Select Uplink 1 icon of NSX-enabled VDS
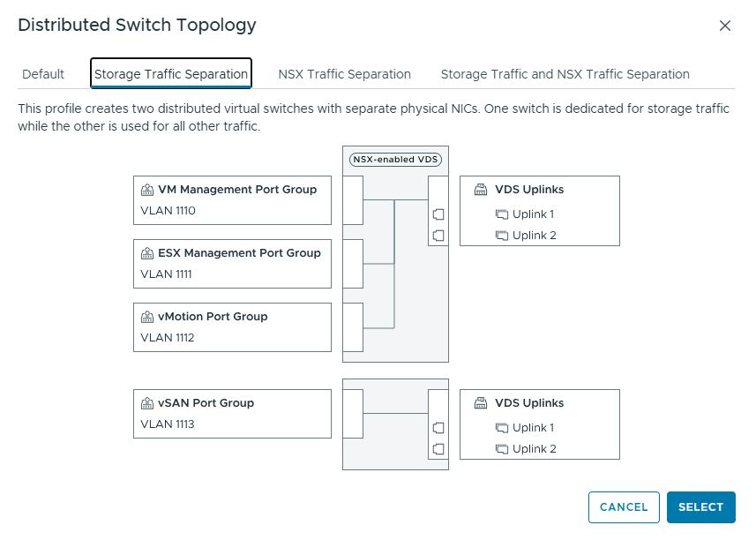The image size is (756, 540). 502,214
